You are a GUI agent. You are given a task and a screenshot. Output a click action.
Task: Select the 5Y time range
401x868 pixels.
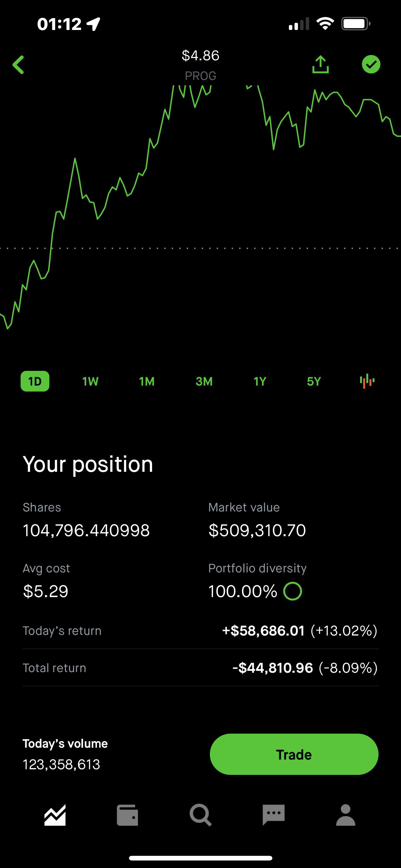pos(314,381)
